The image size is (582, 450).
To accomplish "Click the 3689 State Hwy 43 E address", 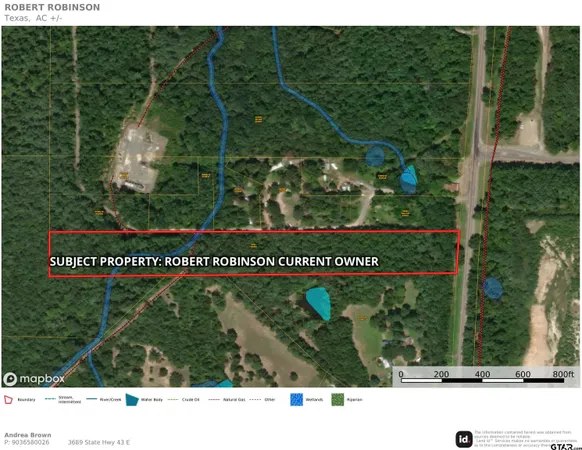I will coord(99,443).
